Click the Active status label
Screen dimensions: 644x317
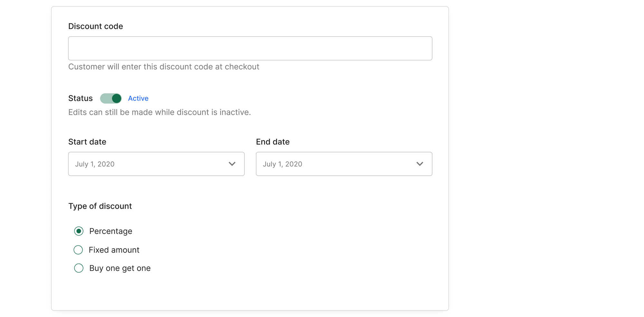click(138, 98)
